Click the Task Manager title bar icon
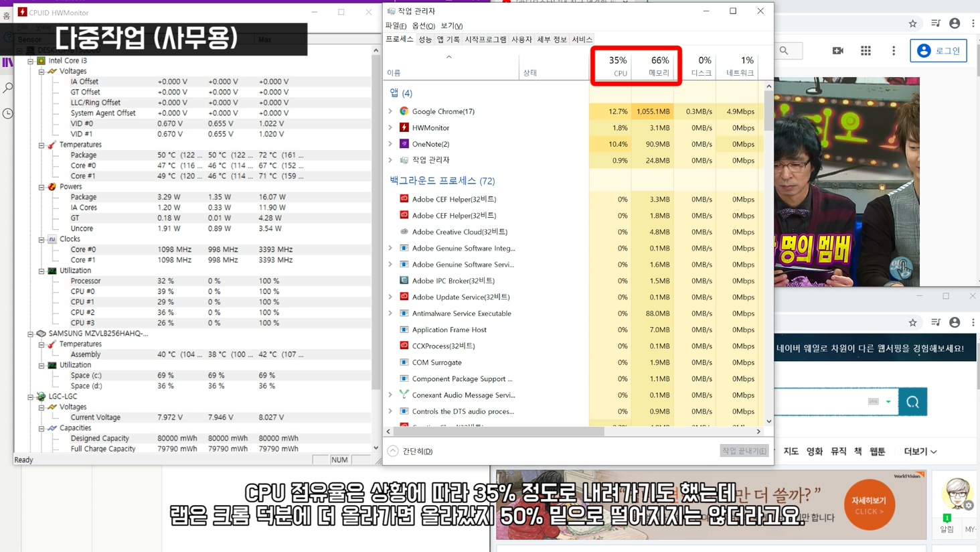 (392, 11)
